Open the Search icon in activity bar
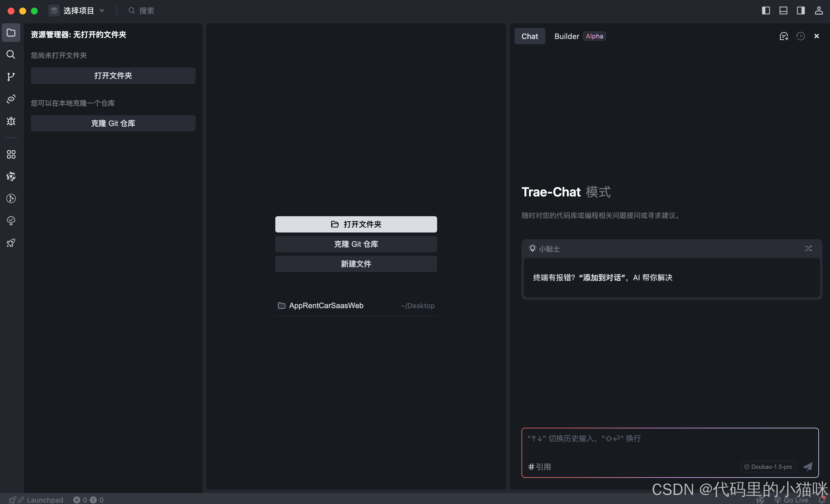The height and width of the screenshot is (504, 830). pyautogui.click(x=11, y=54)
